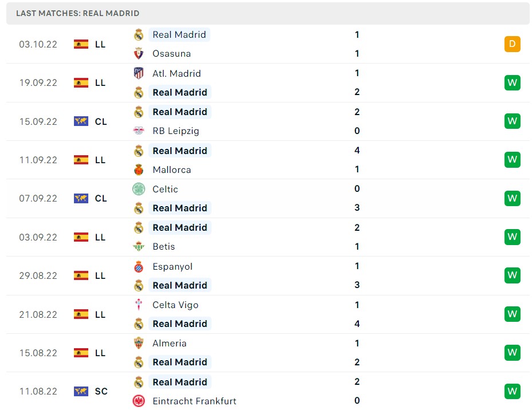Click the date 19.09.22 entry
Viewport: 532px width, 410px height.
[38, 82]
